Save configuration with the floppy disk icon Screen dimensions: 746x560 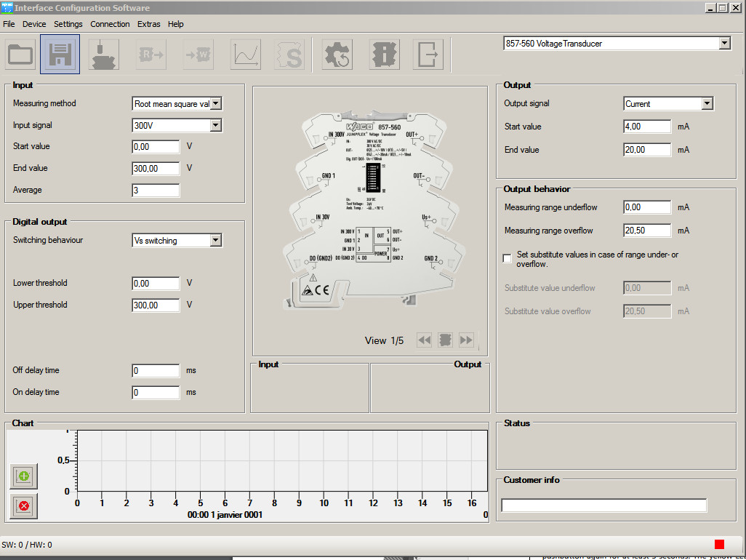pos(60,55)
